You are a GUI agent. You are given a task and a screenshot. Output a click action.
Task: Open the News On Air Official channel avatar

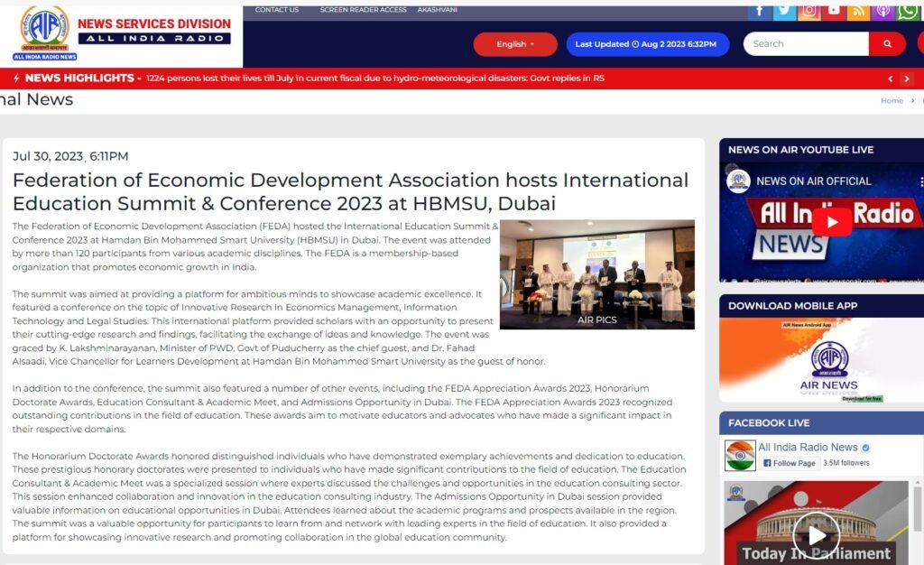pyautogui.click(x=738, y=181)
